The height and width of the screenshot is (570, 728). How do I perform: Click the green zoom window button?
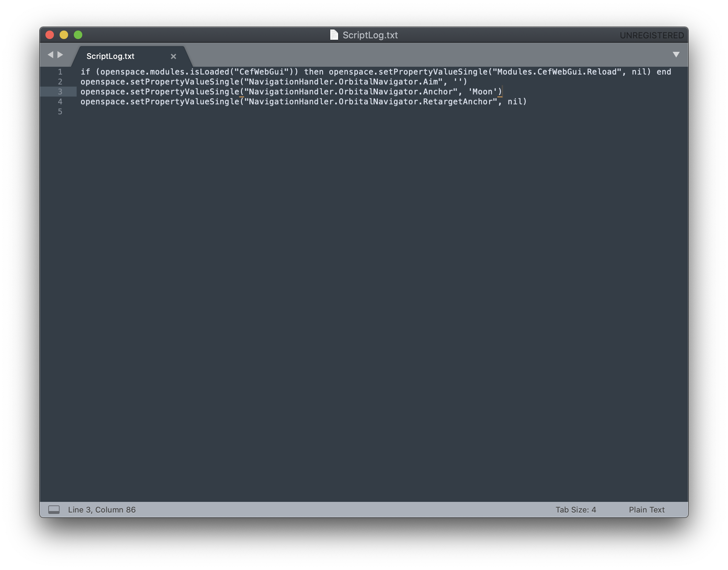[x=78, y=35]
